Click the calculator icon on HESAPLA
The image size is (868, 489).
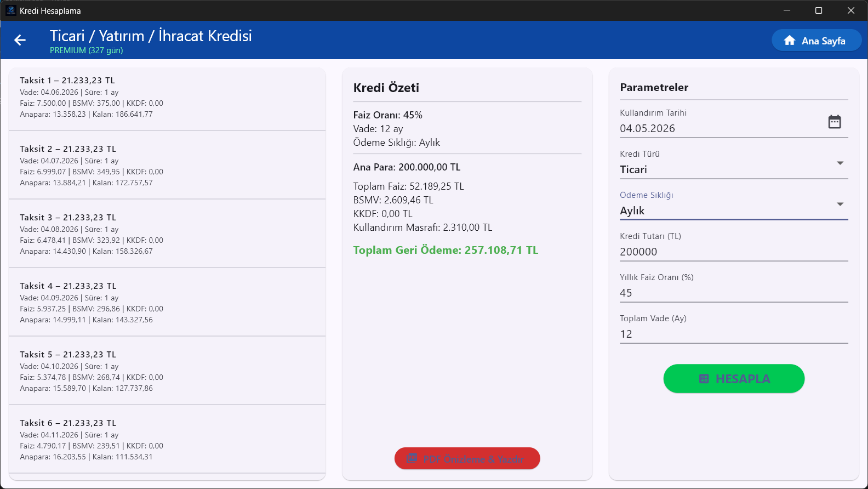(704, 379)
